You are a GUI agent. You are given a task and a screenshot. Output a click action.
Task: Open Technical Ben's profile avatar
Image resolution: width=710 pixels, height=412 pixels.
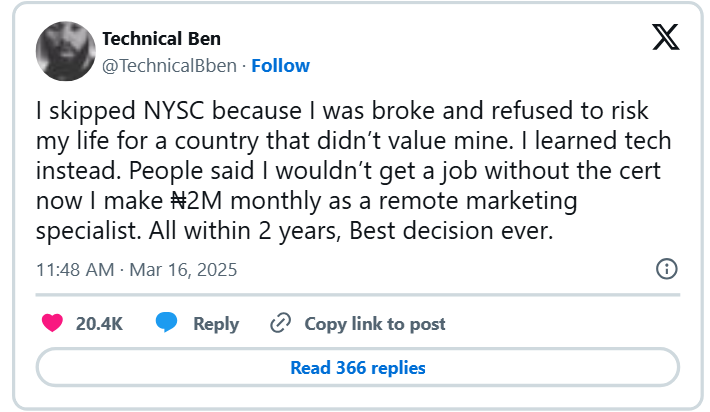click(x=65, y=52)
